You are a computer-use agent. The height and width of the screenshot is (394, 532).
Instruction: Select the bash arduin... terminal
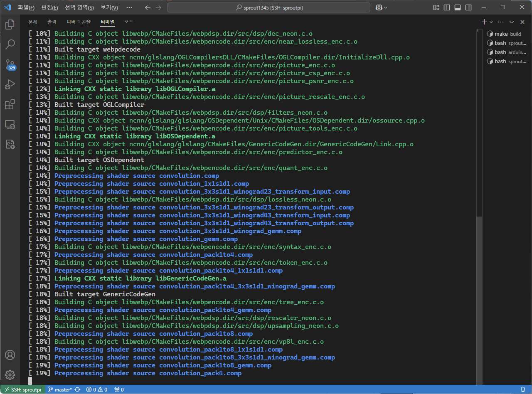[x=507, y=52]
